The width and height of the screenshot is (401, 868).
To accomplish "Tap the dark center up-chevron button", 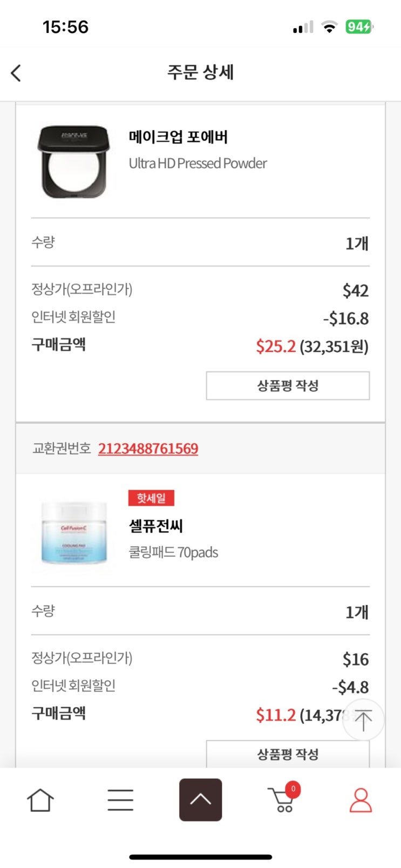I will [x=200, y=799].
